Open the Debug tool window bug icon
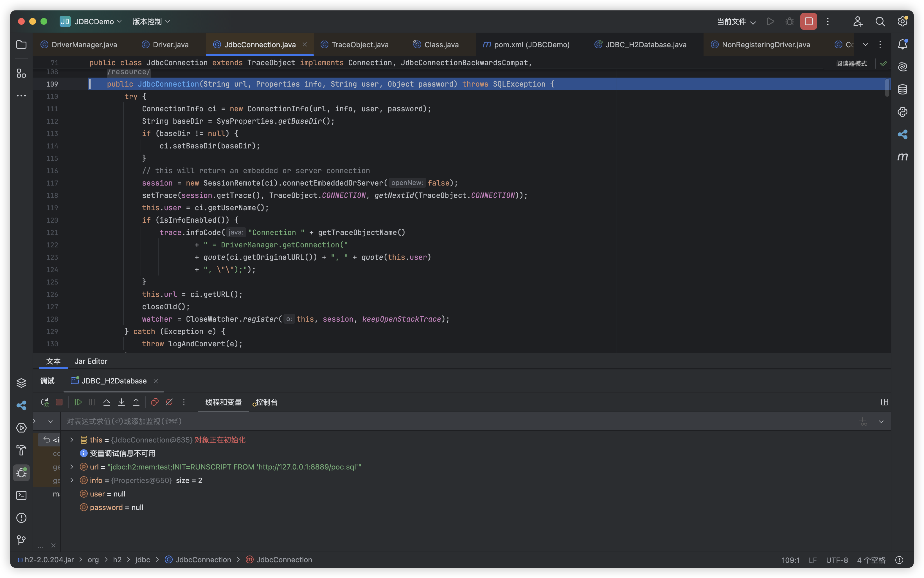The height and width of the screenshot is (578, 924). 21,473
